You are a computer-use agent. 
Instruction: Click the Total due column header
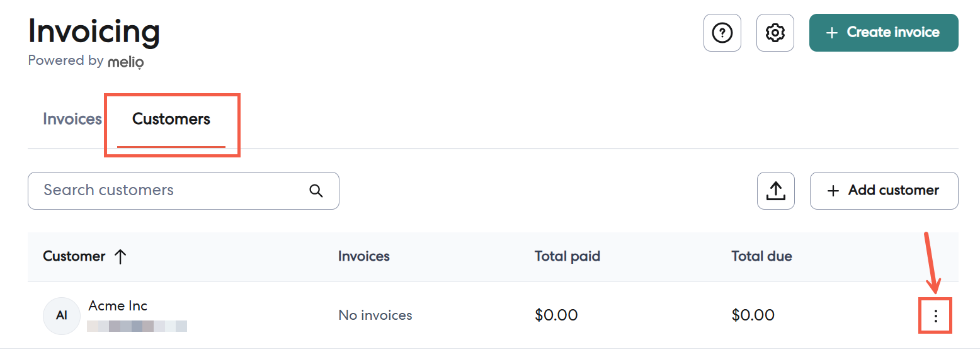click(x=761, y=257)
